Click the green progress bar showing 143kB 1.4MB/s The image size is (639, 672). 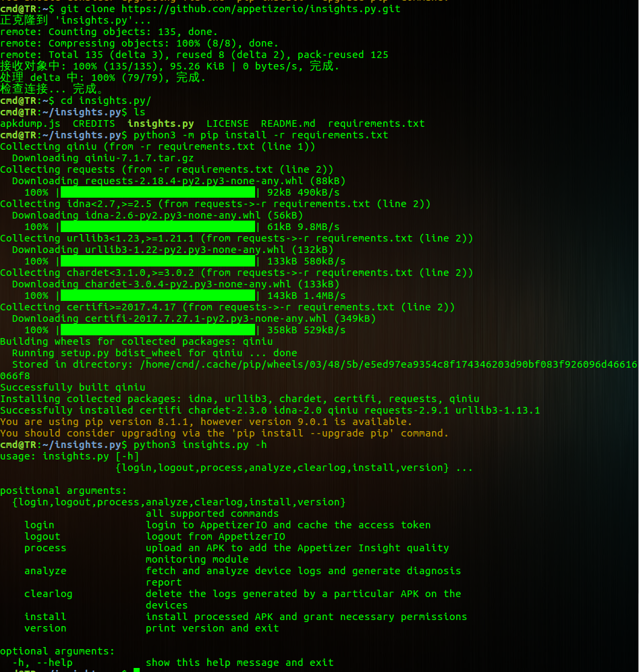pyautogui.click(x=158, y=296)
